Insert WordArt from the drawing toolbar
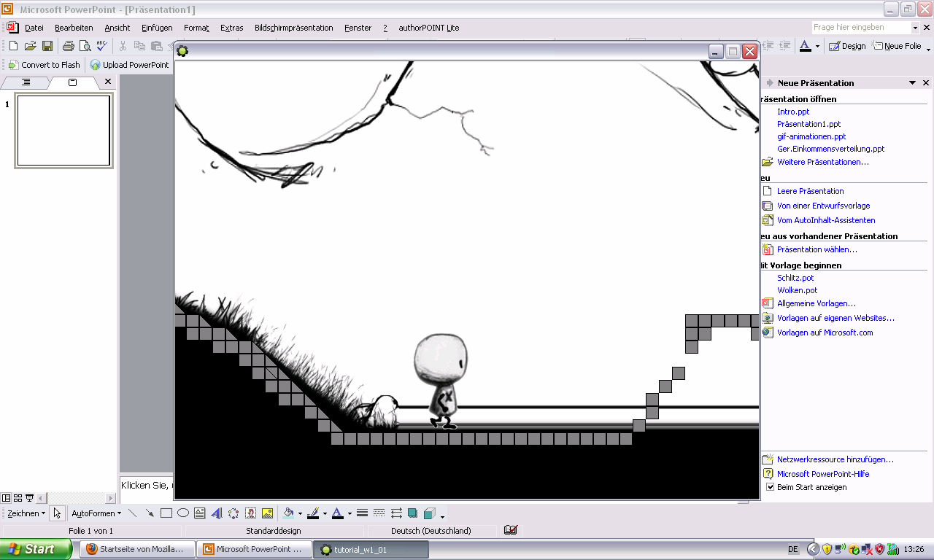The width and height of the screenshot is (934, 560). tap(217, 513)
